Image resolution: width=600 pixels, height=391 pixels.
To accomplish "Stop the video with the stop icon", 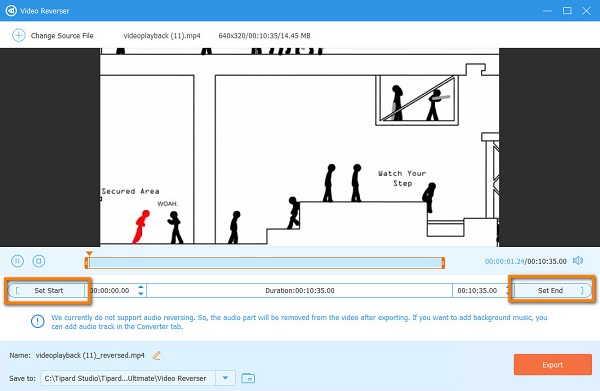I will point(39,261).
